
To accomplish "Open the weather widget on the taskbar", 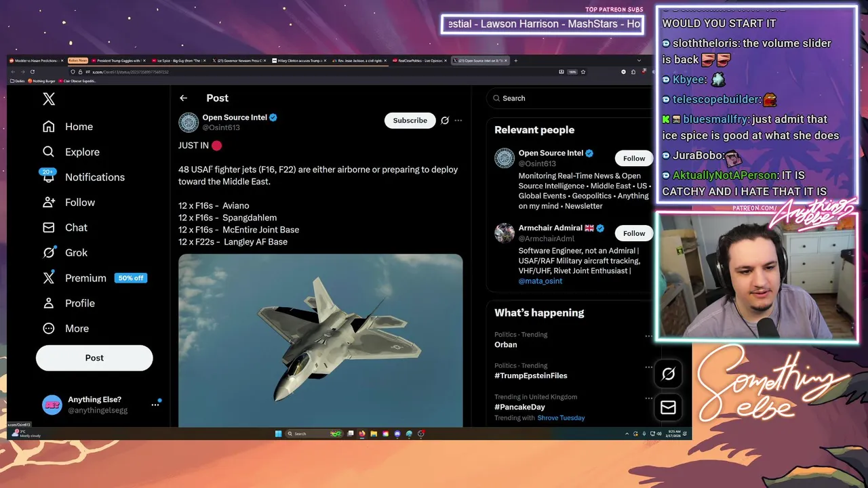I will click(x=26, y=434).
